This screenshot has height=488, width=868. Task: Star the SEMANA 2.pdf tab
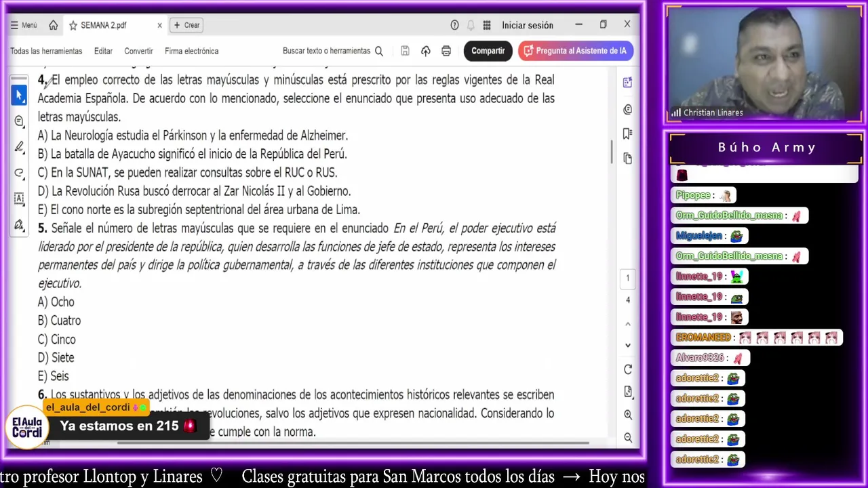(x=73, y=25)
